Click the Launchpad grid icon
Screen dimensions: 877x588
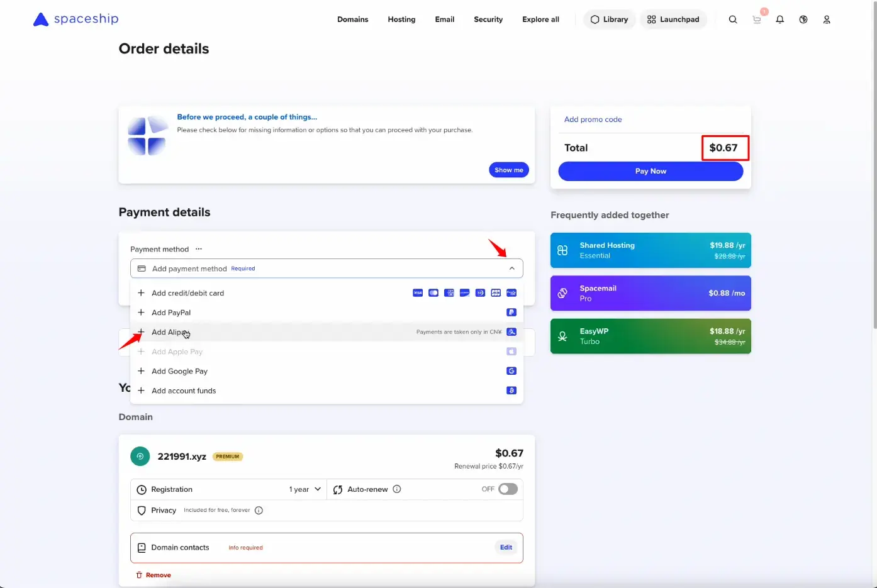(652, 19)
